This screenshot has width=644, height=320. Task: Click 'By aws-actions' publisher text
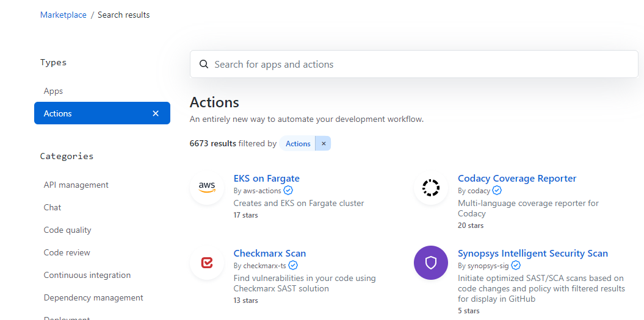[258, 191]
